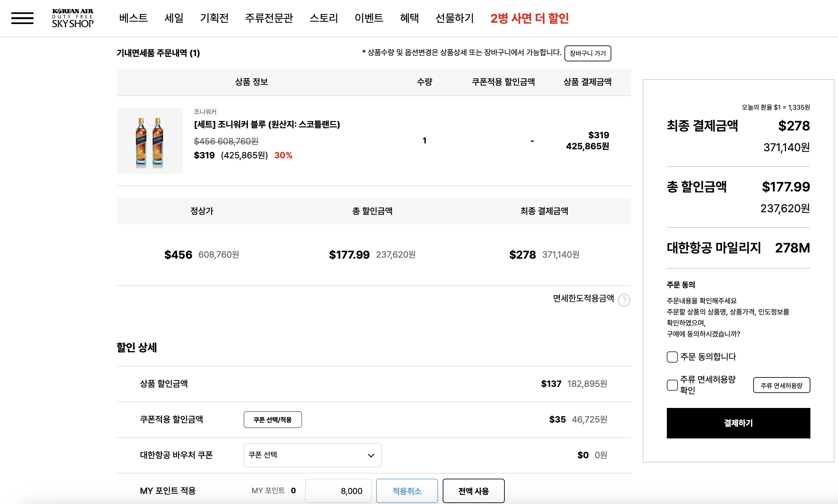Open the 스토리 menu
The height and width of the screenshot is (504, 838).
pyautogui.click(x=324, y=18)
